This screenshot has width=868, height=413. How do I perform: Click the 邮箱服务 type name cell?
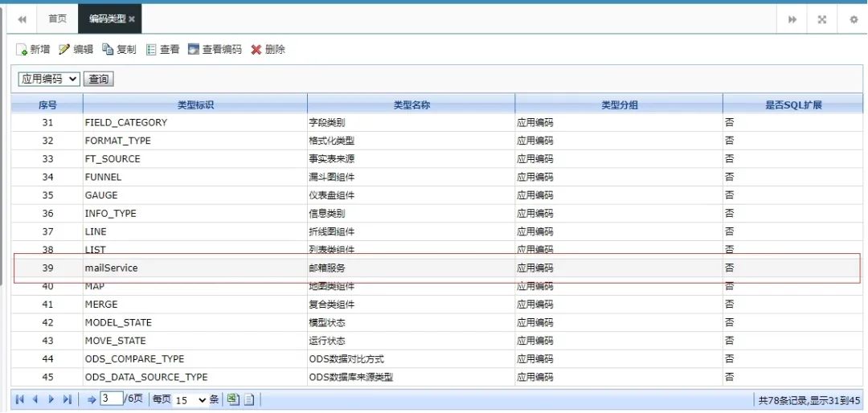411,268
